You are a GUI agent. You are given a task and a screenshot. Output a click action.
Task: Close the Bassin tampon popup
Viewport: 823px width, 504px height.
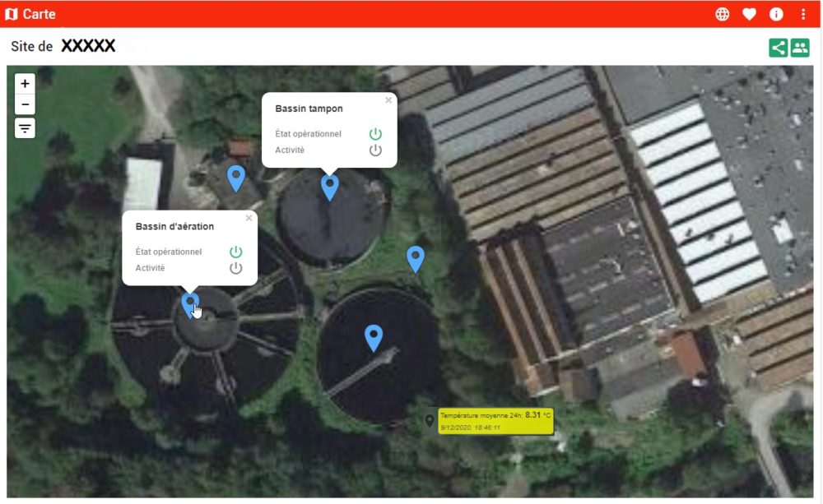388,100
